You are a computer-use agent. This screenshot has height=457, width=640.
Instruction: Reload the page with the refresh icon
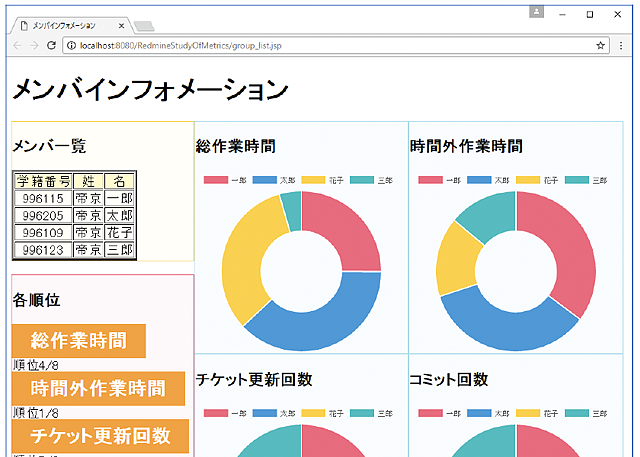[x=51, y=45]
